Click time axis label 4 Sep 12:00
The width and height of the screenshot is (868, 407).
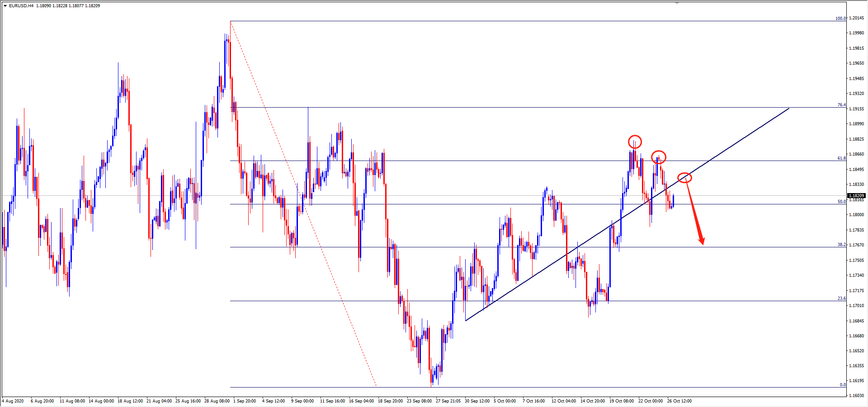click(x=274, y=401)
